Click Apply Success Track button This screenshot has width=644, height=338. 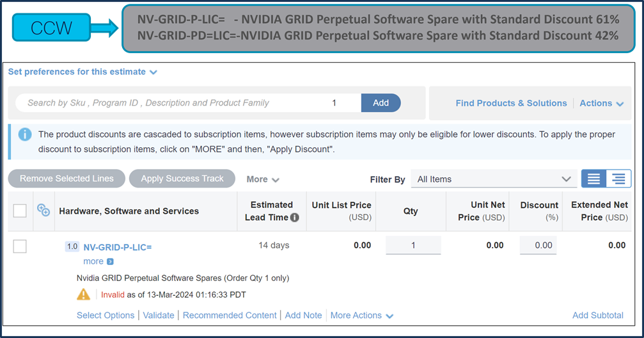coord(182,179)
